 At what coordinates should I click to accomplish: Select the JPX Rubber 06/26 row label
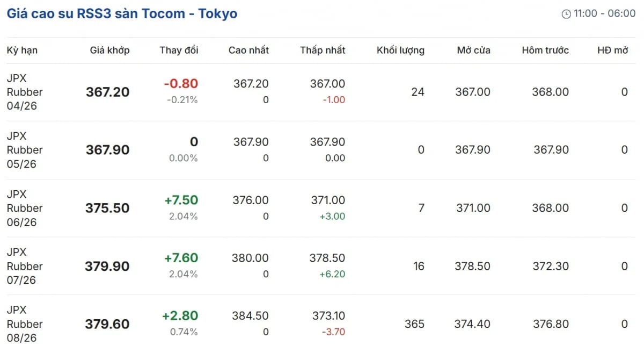[25, 208]
